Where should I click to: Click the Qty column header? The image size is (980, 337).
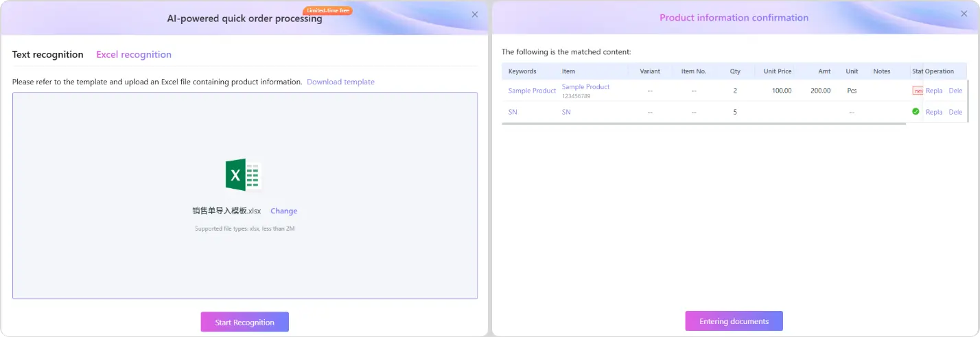click(x=735, y=71)
